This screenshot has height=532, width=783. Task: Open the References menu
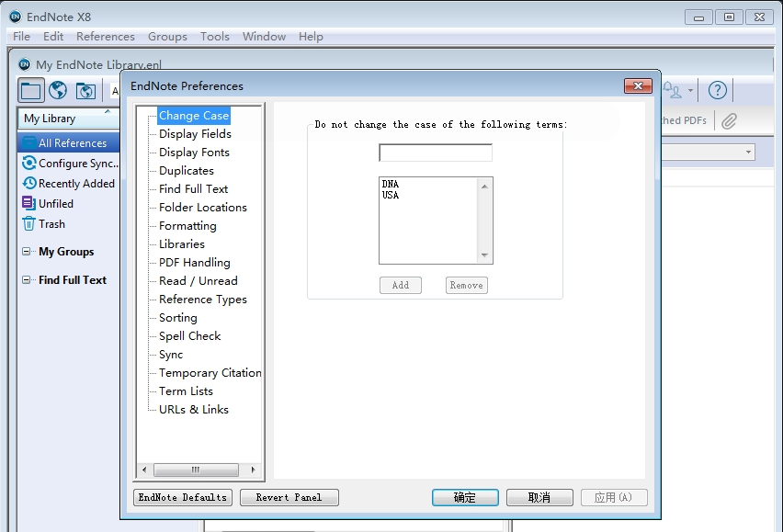tap(106, 37)
